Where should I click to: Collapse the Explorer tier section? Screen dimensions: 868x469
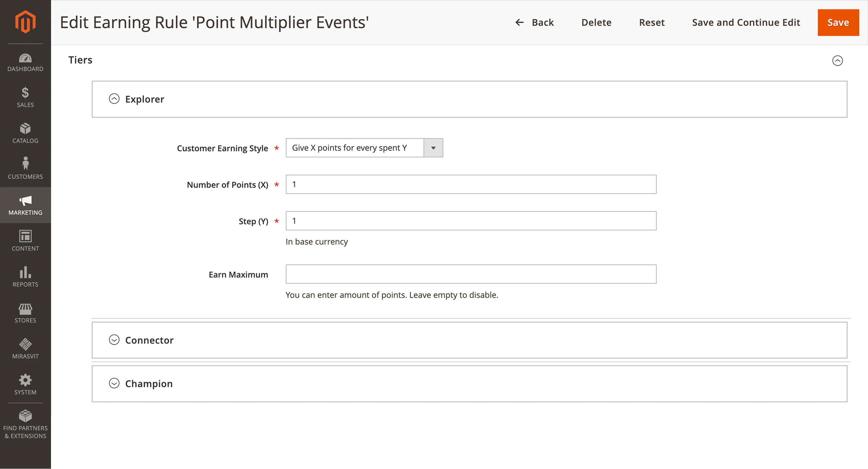[x=115, y=99]
